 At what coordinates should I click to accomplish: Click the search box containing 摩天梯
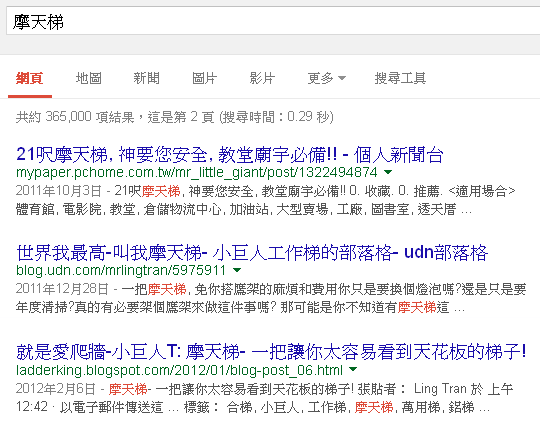(x=273, y=21)
